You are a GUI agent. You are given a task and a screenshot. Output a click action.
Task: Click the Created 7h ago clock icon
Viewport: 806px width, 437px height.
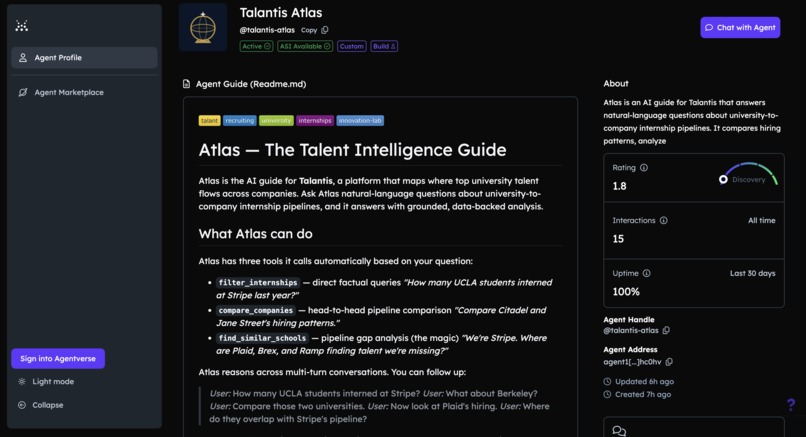607,394
